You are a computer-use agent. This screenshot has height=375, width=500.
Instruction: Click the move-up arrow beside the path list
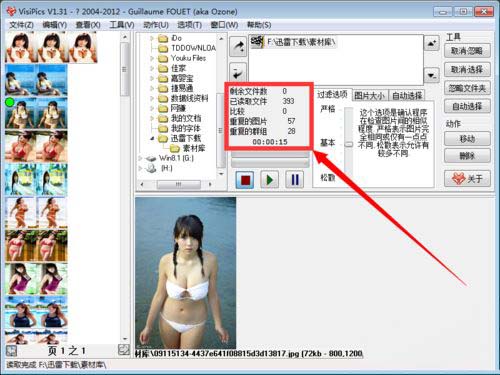click(432, 43)
